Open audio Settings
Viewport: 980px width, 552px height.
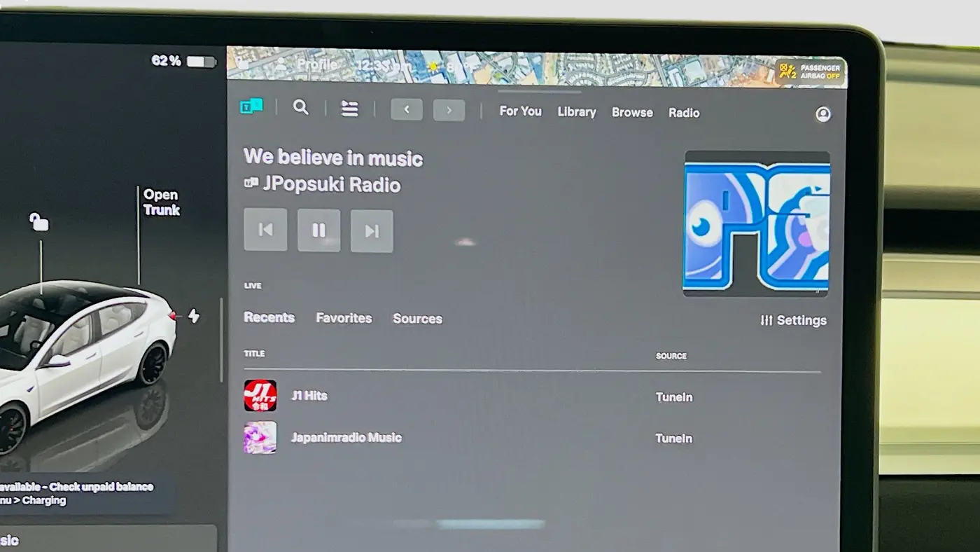[x=793, y=320]
